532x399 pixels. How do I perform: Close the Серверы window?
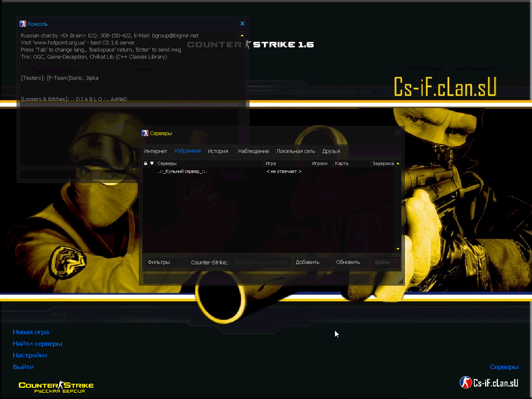398,133
